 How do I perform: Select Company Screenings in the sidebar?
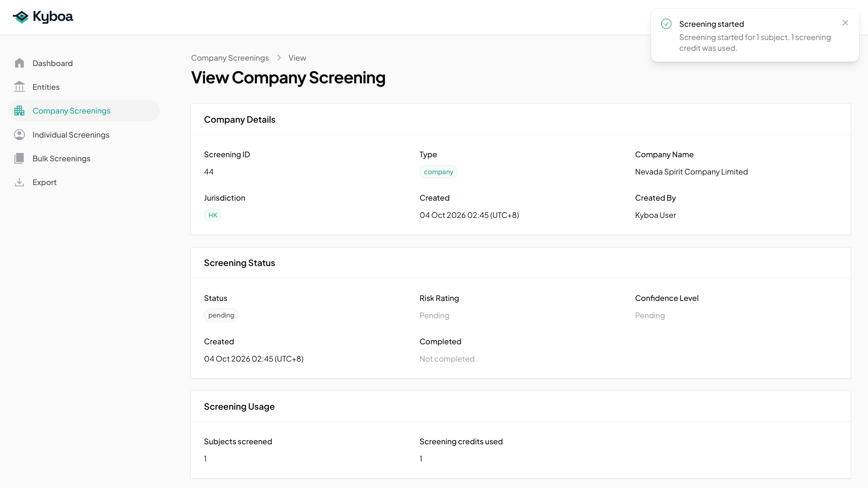coord(84,111)
